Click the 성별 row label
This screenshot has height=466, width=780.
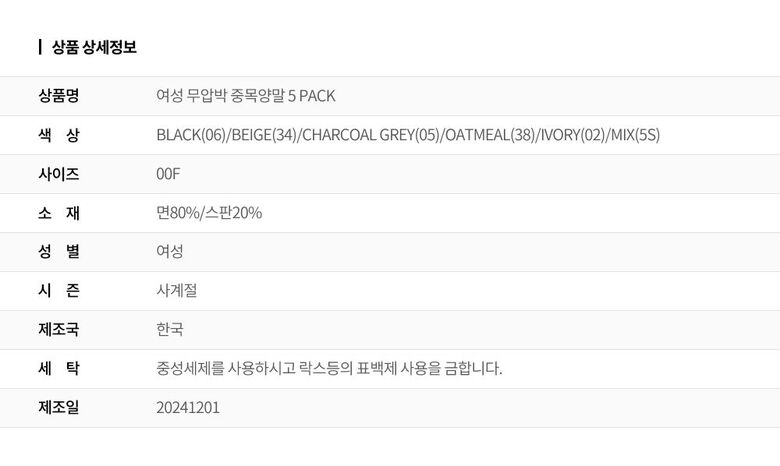point(59,251)
